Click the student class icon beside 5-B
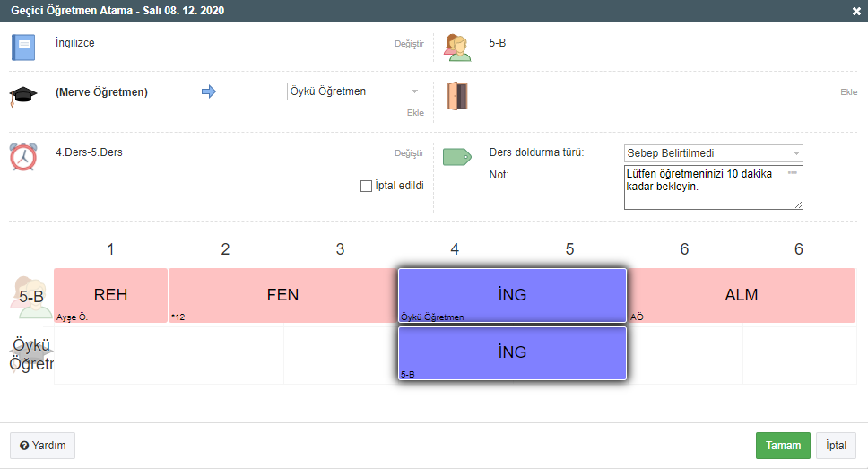This screenshot has height=469, width=868. 457,47
